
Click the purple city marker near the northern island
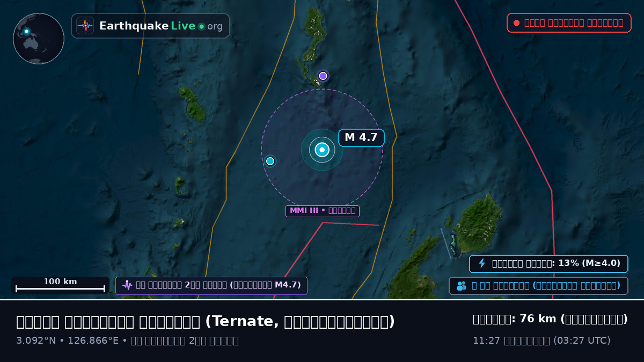(323, 76)
